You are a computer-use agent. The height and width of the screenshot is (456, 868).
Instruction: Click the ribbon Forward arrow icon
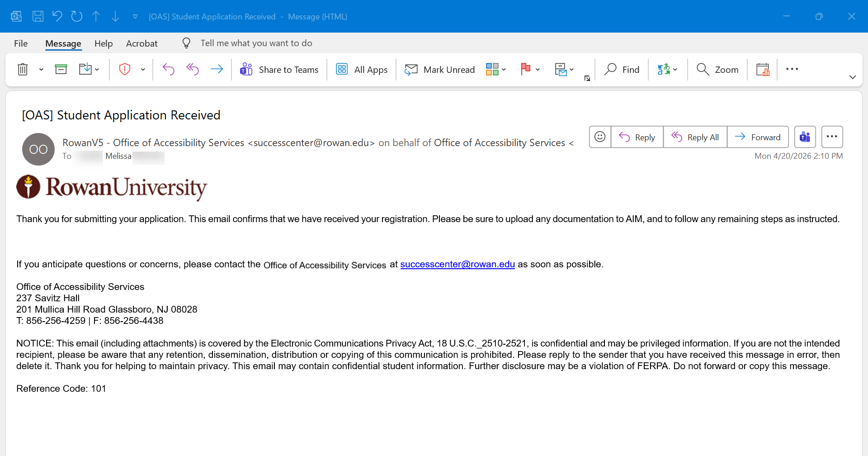[x=217, y=69]
